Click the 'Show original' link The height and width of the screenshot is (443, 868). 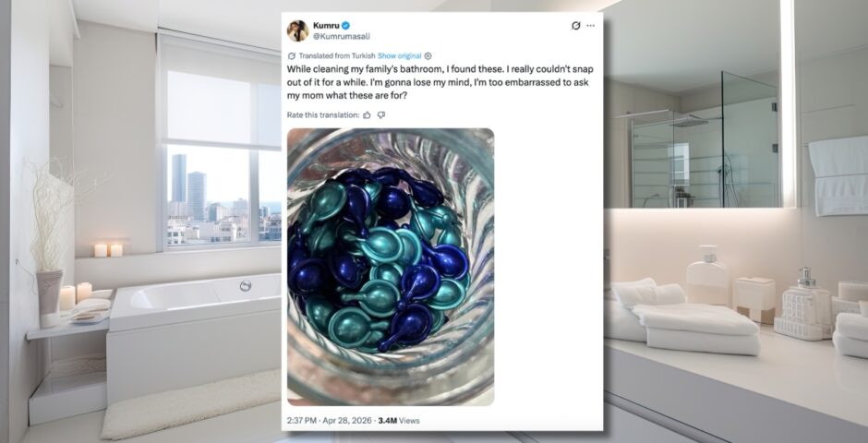(x=399, y=56)
